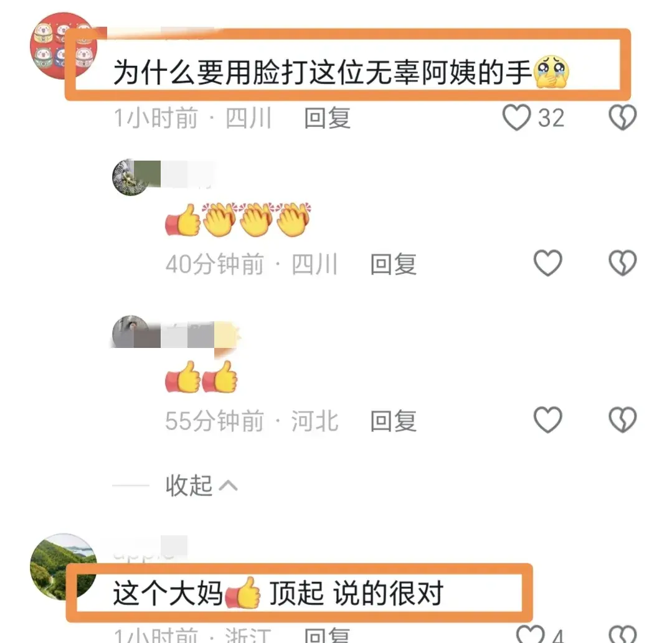672x643 pixels.
Task: Open avatar of clapping emoji replier
Action: pyautogui.click(x=130, y=178)
